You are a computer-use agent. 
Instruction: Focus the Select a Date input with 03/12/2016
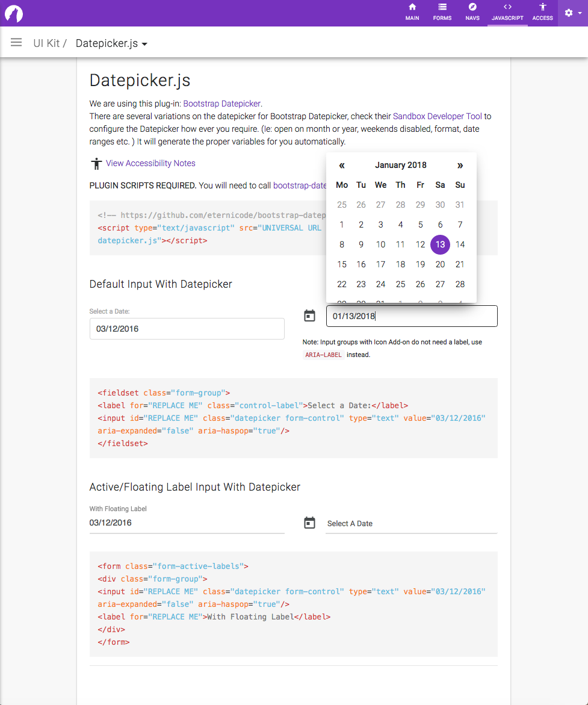[x=187, y=329]
